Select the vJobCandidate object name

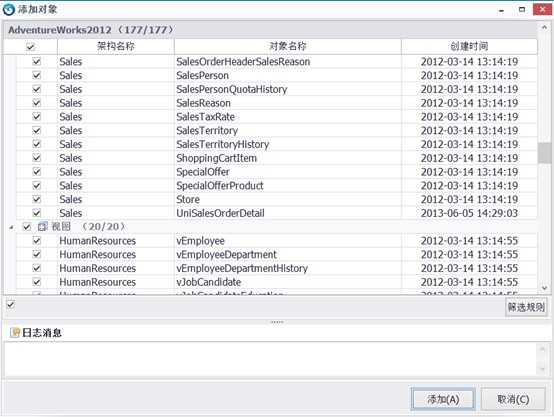[x=208, y=282]
